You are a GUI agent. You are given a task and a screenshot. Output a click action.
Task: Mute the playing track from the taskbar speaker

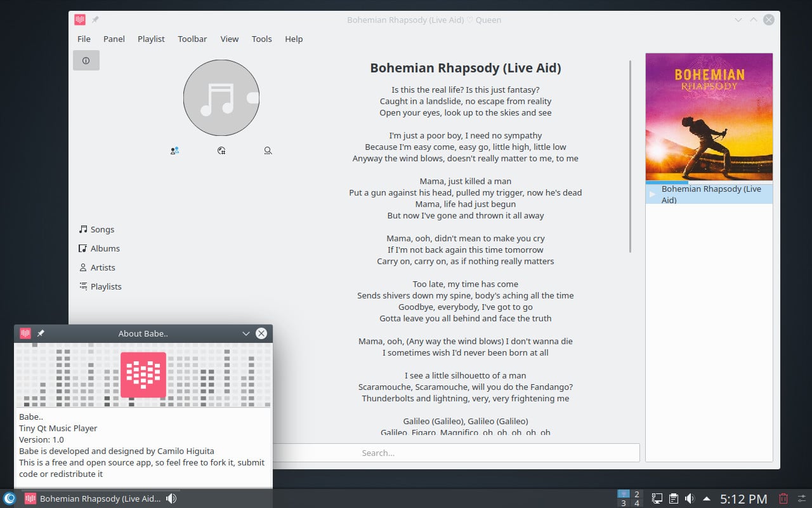[171, 498]
